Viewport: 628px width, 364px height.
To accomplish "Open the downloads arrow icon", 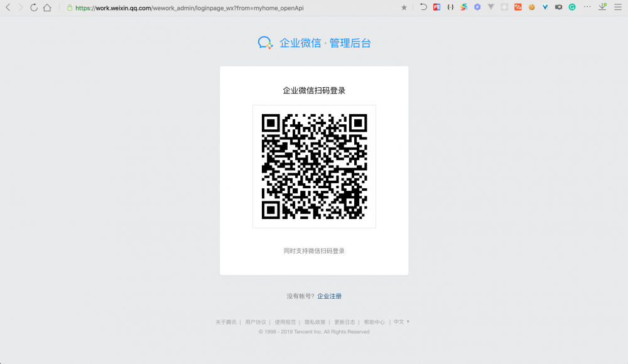I will coord(602,7).
